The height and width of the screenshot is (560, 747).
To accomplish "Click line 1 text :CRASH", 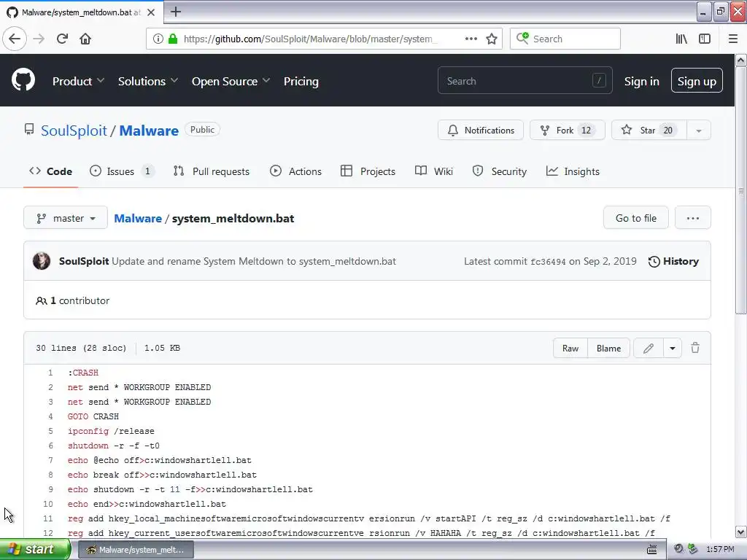I will pyautogui.click(x=83, y=373).
